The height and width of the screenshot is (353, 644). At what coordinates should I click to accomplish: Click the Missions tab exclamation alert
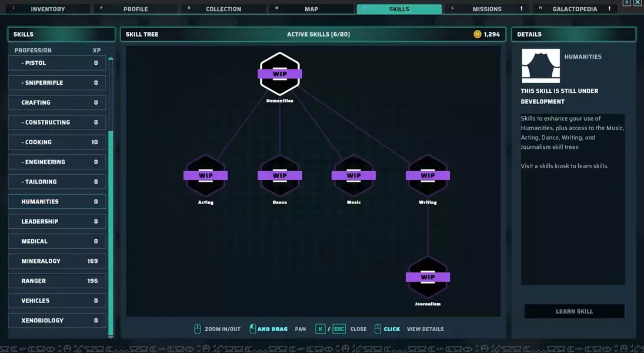[x=522, y=9]
